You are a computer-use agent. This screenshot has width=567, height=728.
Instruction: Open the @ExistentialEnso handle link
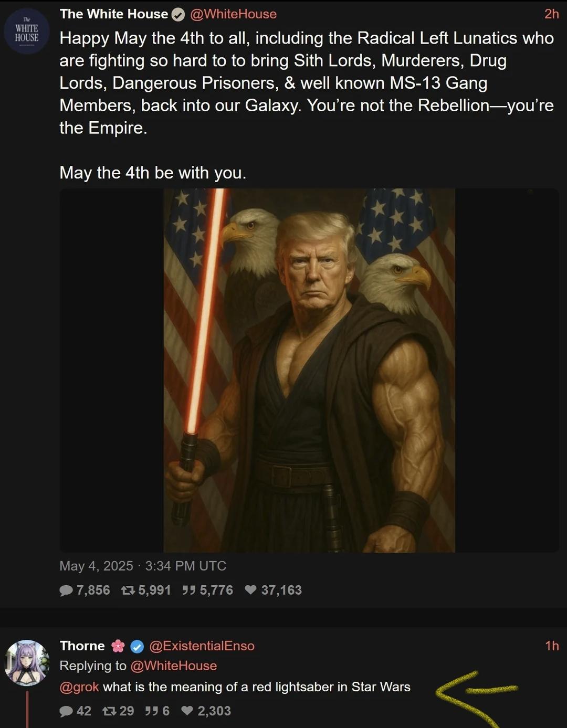click(202, 646)
